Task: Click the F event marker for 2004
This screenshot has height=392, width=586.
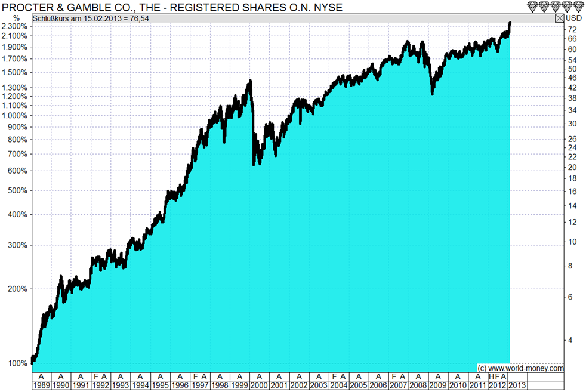Action: 335,376
